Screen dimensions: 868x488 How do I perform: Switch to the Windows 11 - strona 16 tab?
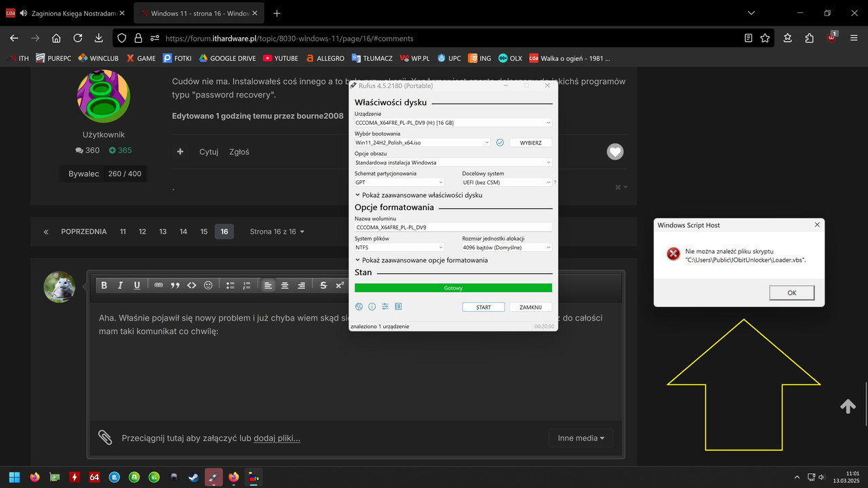pos(199,13)
